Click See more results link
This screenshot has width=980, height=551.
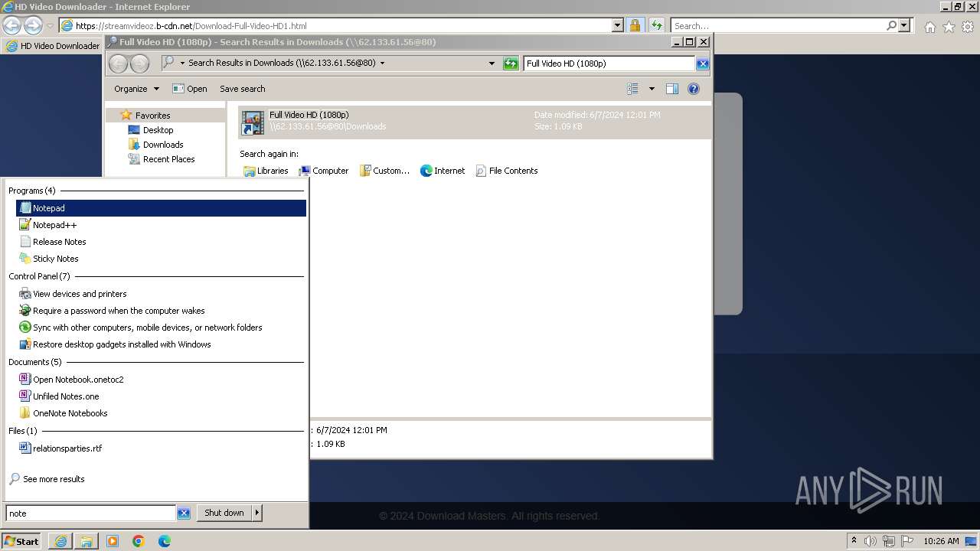[54, 479]
